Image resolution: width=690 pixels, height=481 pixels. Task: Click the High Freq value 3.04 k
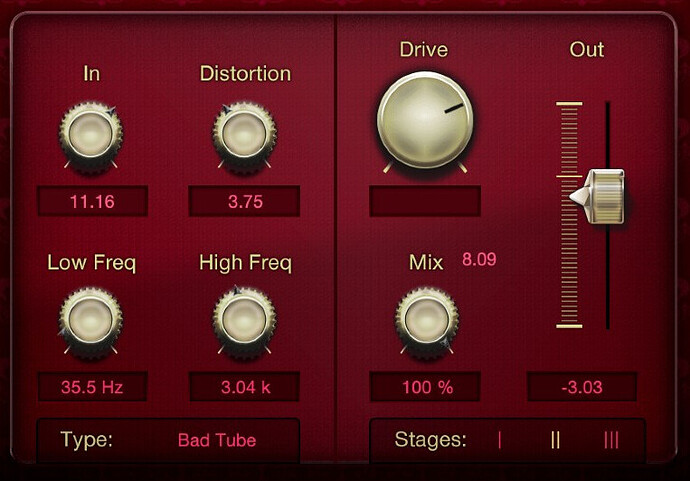(x=244, y=387)
